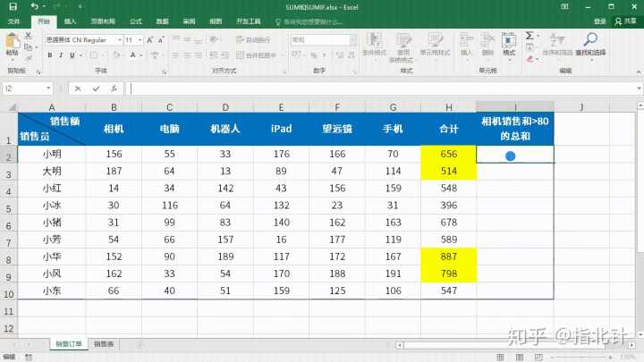The height and width of the screenshot is (362, 644).
Task: Switch to Page Break Preview icon
Action: click(x=538, y=357)
